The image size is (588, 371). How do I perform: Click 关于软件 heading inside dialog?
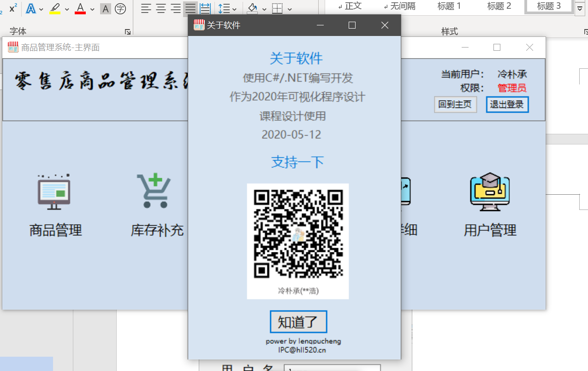pyautogui.click(x=296, y=59)
